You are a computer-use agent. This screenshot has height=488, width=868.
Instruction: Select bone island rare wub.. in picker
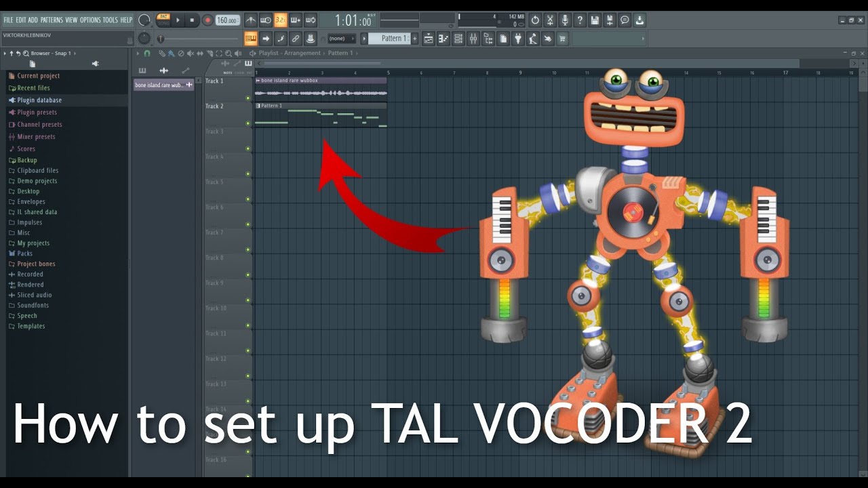coord(163,85)
